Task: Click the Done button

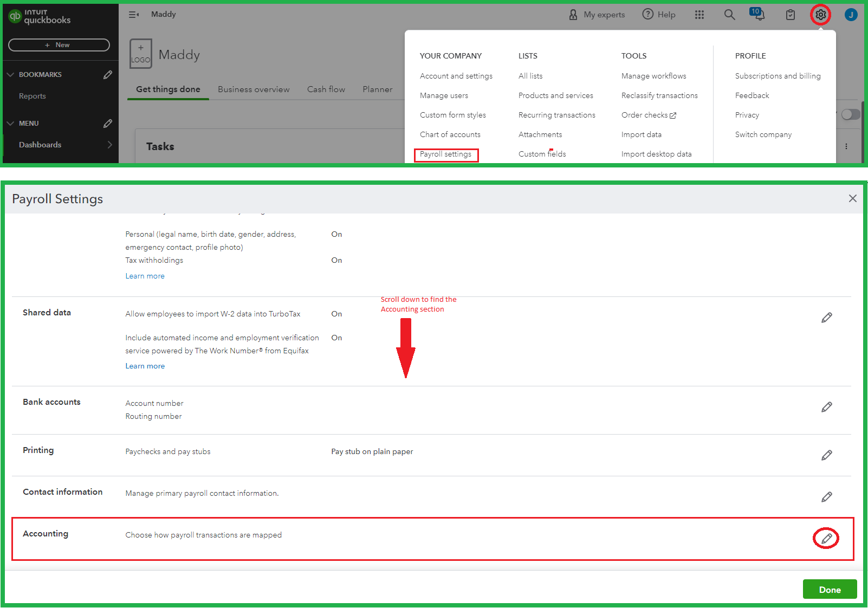Action: (x=830, y=589)
